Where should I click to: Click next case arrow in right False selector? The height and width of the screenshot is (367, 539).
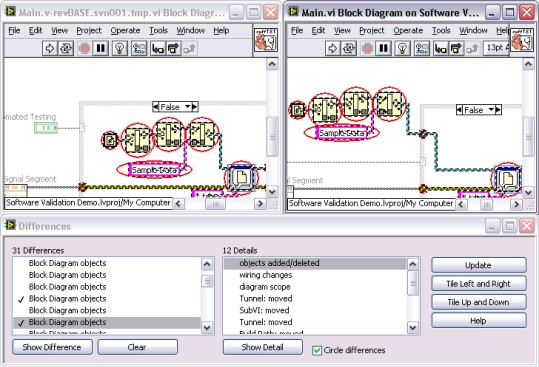pyautogui.click(x=498, y=110)
